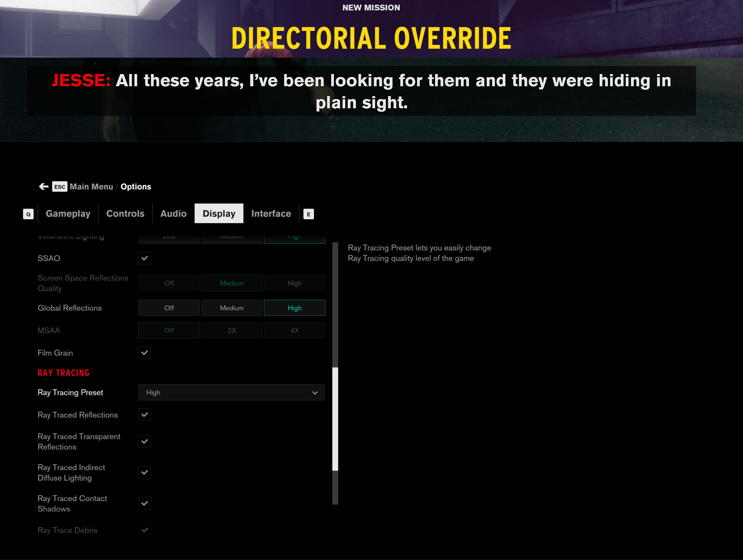Click the back arrow icon
743x560 pixels.
(x=44, y=187)
